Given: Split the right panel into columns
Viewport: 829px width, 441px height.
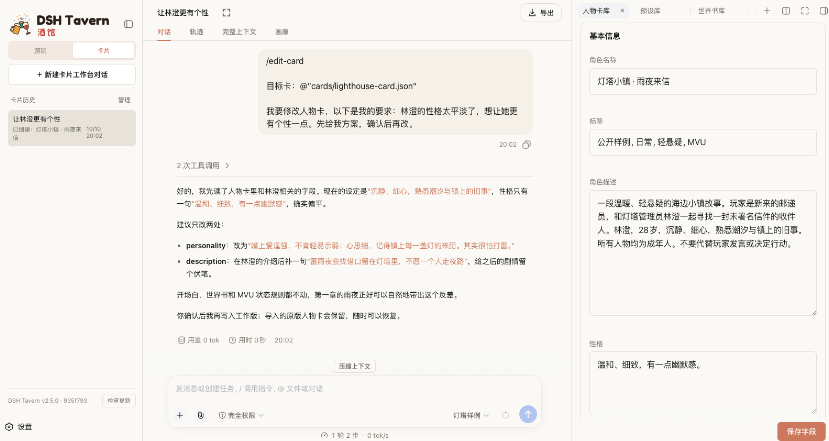Looking at the screenshot, I should pyautogui.click(x=786, y=11).
